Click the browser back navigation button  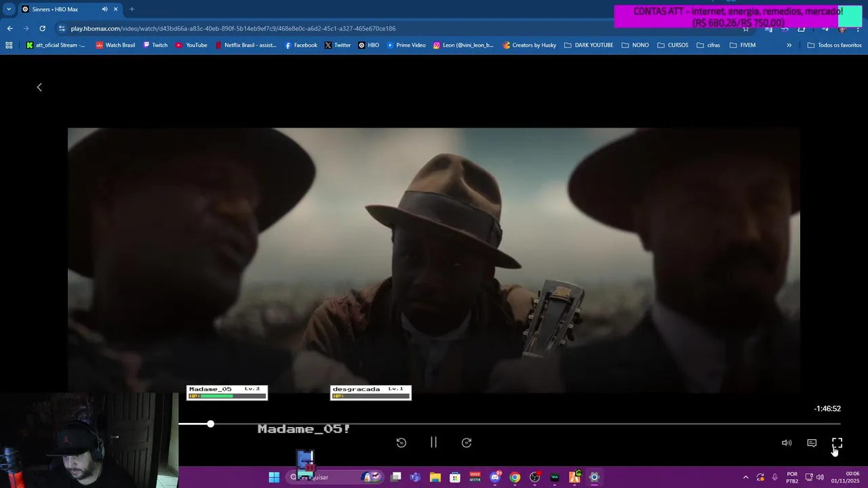click(9, 28)
